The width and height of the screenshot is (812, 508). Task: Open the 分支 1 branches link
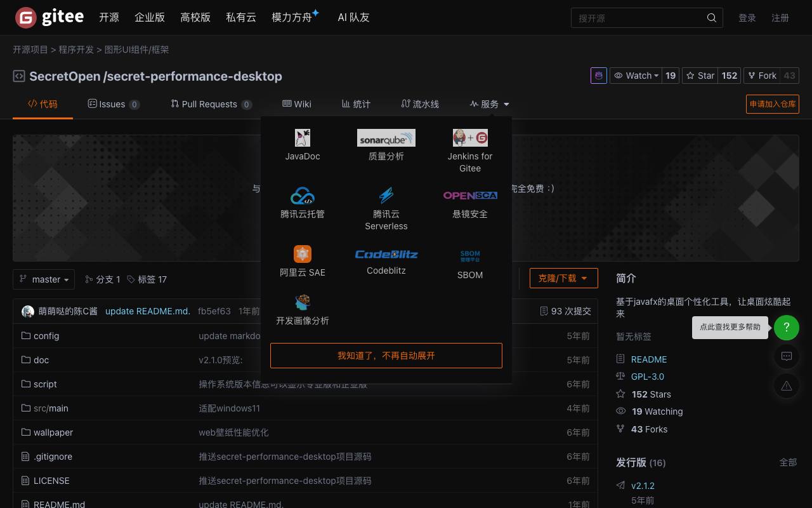[x=102, y=279]
